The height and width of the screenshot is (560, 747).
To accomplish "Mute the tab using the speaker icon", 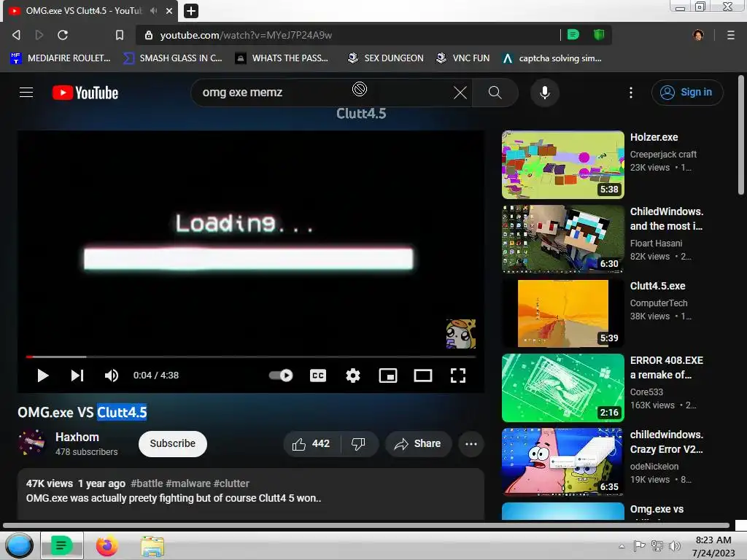I will coord(153,10).
